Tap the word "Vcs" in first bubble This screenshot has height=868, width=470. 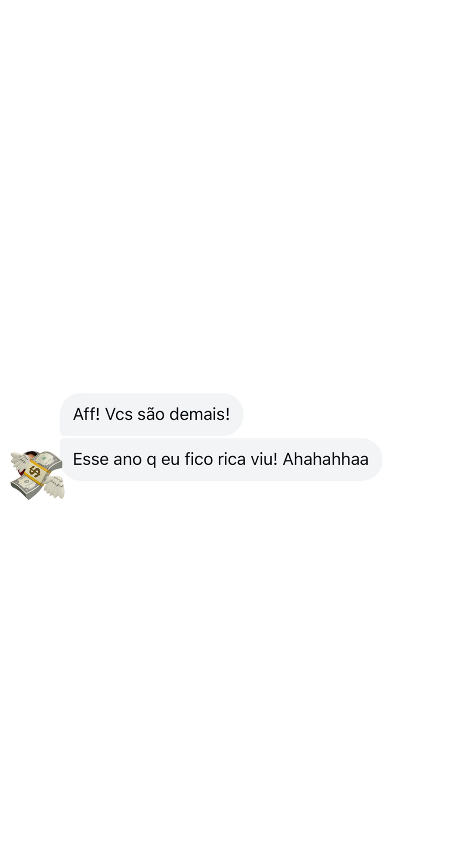(119, 414)
